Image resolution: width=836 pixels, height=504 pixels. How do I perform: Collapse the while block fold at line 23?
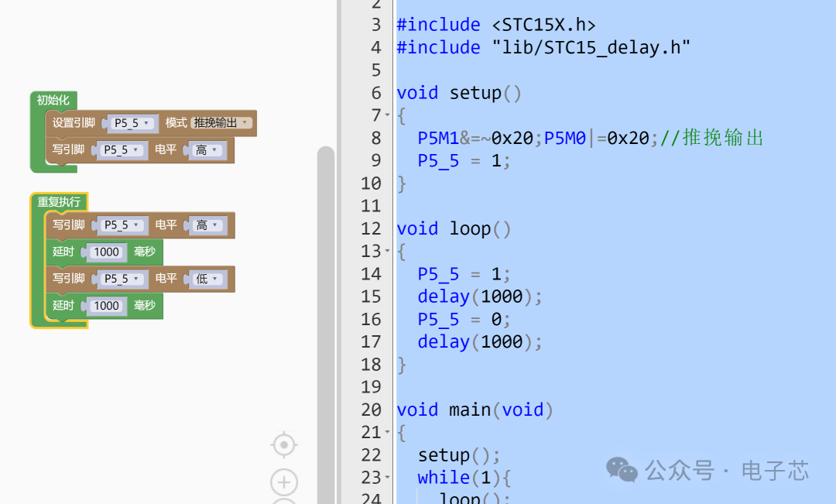(388, 478)
